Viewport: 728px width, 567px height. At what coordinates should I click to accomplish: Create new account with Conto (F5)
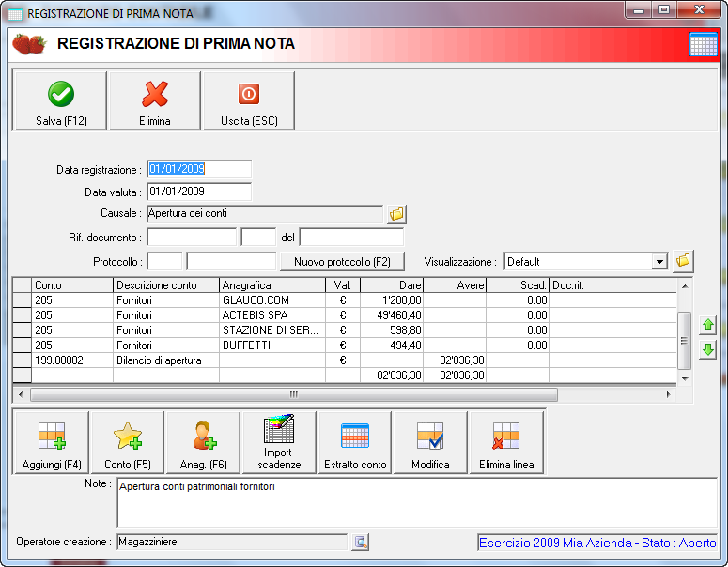[128, 443]
